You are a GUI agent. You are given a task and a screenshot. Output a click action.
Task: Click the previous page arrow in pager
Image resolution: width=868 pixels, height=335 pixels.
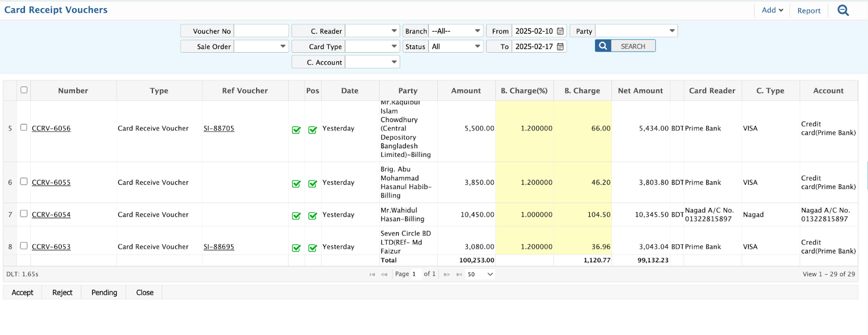(384, 275)
